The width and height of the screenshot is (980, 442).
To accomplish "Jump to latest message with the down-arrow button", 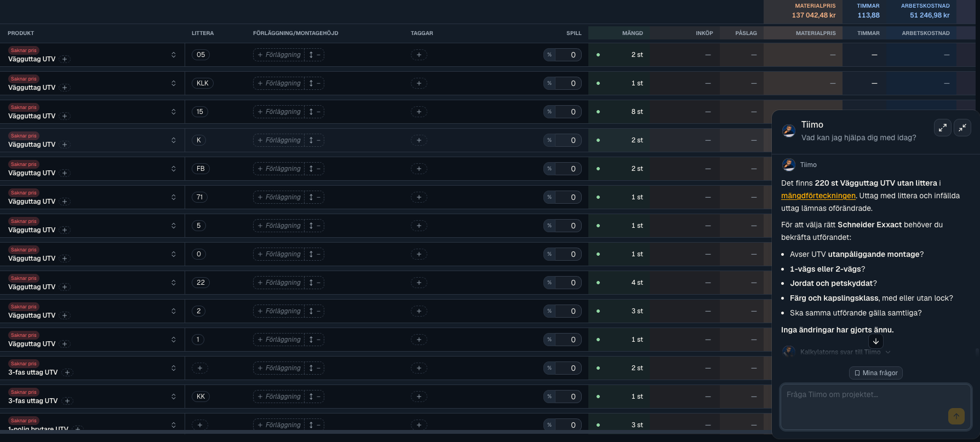I will (x=876, y=341).
